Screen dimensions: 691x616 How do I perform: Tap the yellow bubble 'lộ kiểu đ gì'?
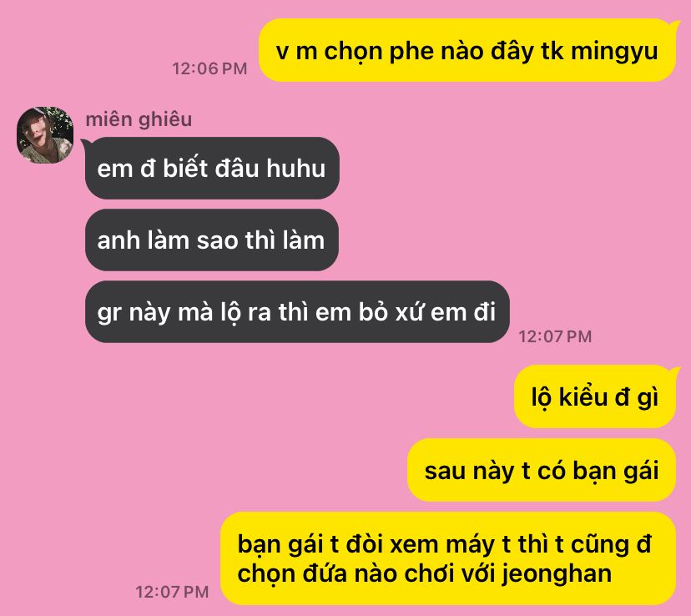point(594,396)
